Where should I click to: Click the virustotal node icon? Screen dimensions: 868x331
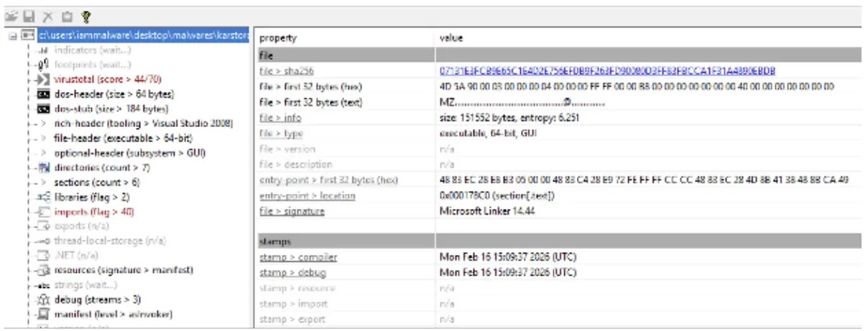tap(42, 79)
